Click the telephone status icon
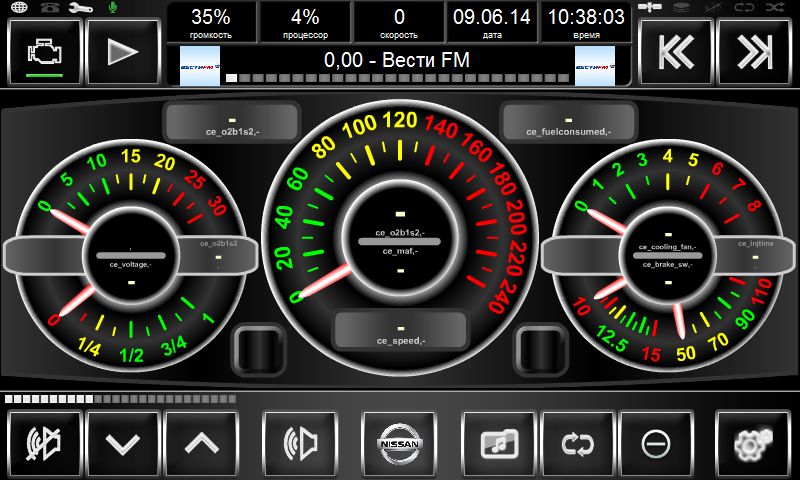The image size is (800, 480). (x=50, y=8)
